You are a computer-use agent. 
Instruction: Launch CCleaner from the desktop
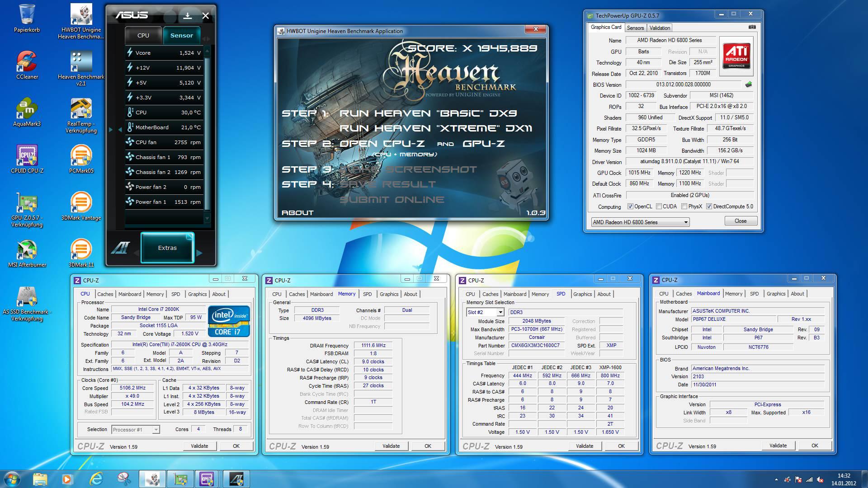click(27, 65)
